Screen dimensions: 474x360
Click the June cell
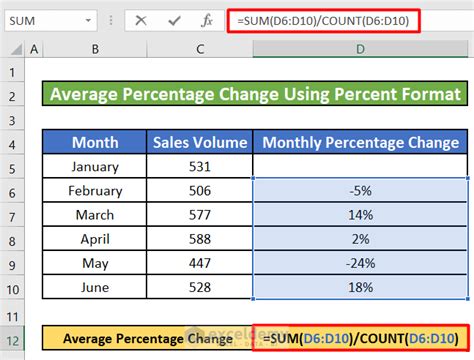point(95,287)
